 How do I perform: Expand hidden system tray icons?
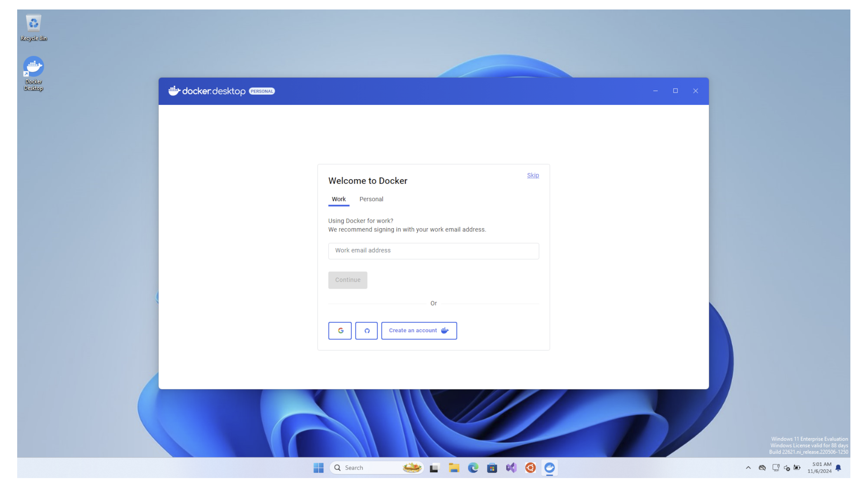pyautogui.click(x=748, y=468)
